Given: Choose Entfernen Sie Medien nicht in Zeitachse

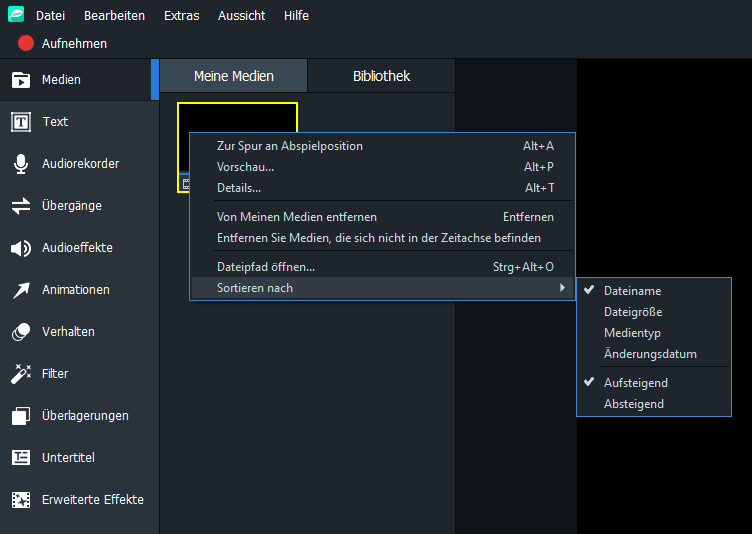Looking at the screenshot, I should (383, 238).
